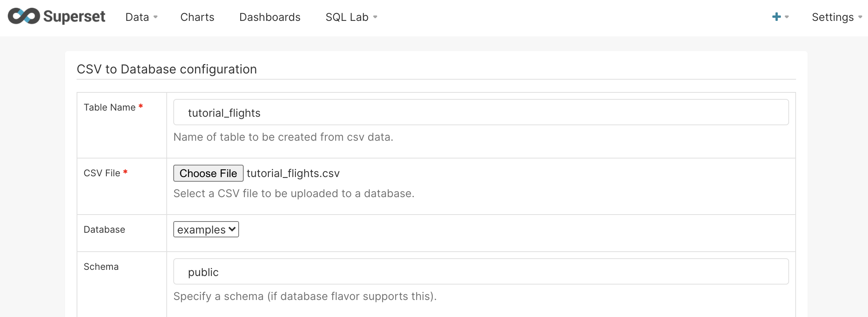
Task: Click the Superset infinity logo icon
Action: pos(24,16)
